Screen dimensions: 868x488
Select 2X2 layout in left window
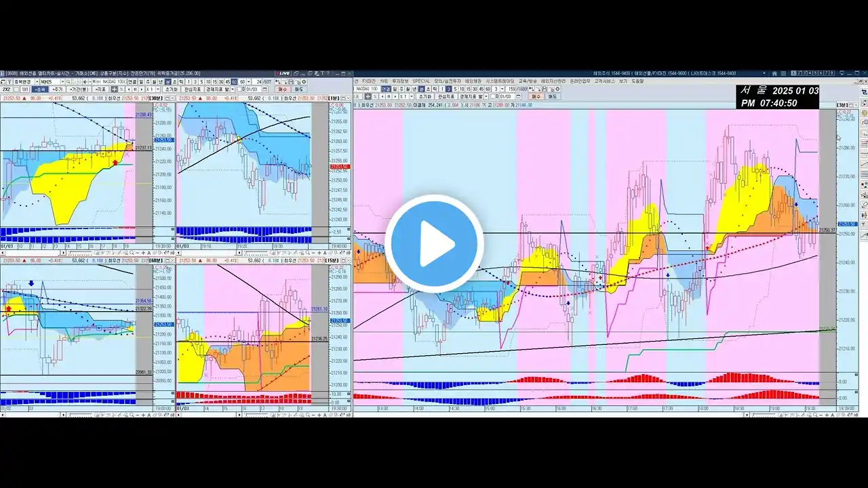click(6, 89)
